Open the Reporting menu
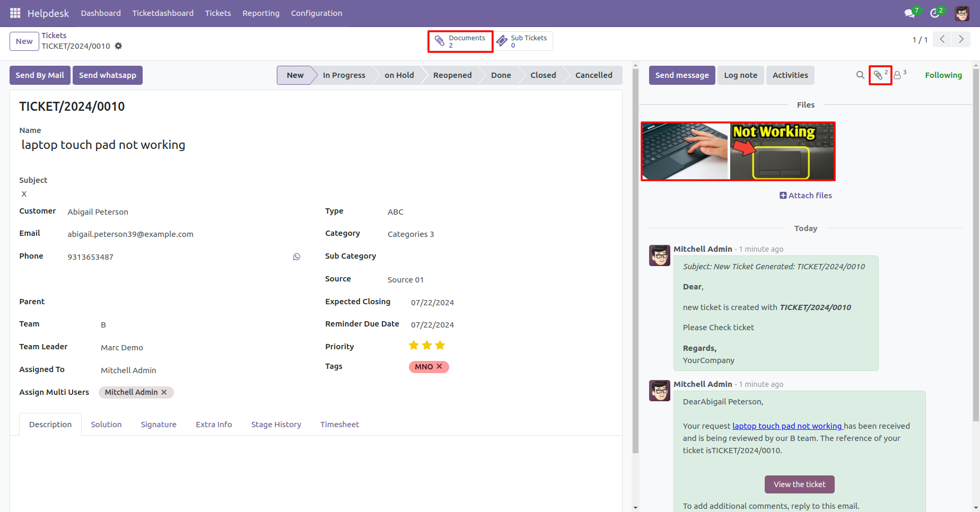980x512 pixels. point(261,13)
